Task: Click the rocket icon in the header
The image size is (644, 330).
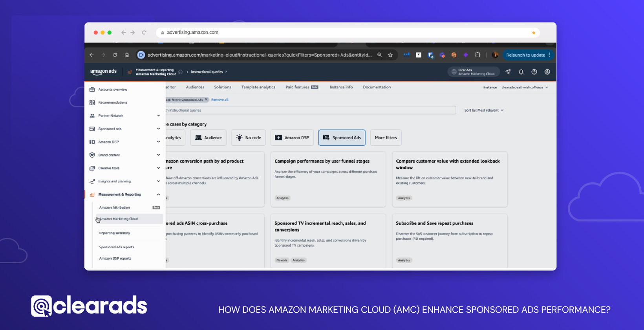Action: tap(508, 72)
